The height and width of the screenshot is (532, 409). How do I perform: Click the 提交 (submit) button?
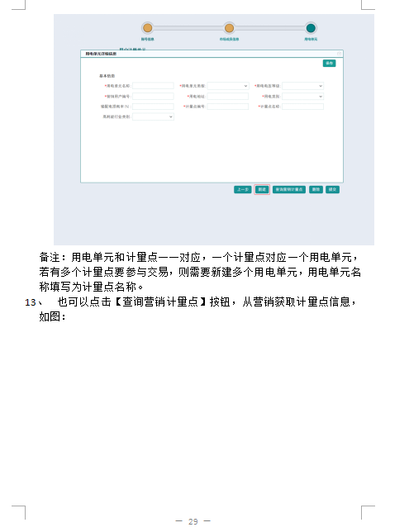pos(332,189)
